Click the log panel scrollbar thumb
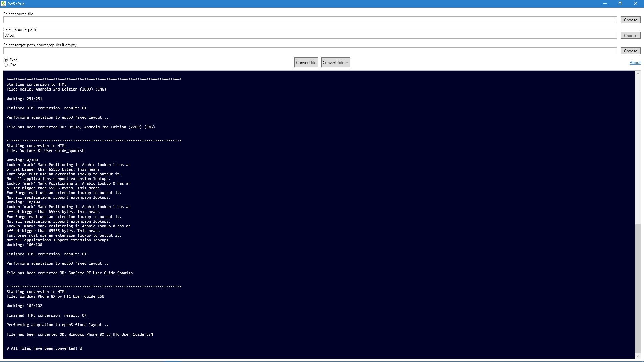 coord(638,288)
